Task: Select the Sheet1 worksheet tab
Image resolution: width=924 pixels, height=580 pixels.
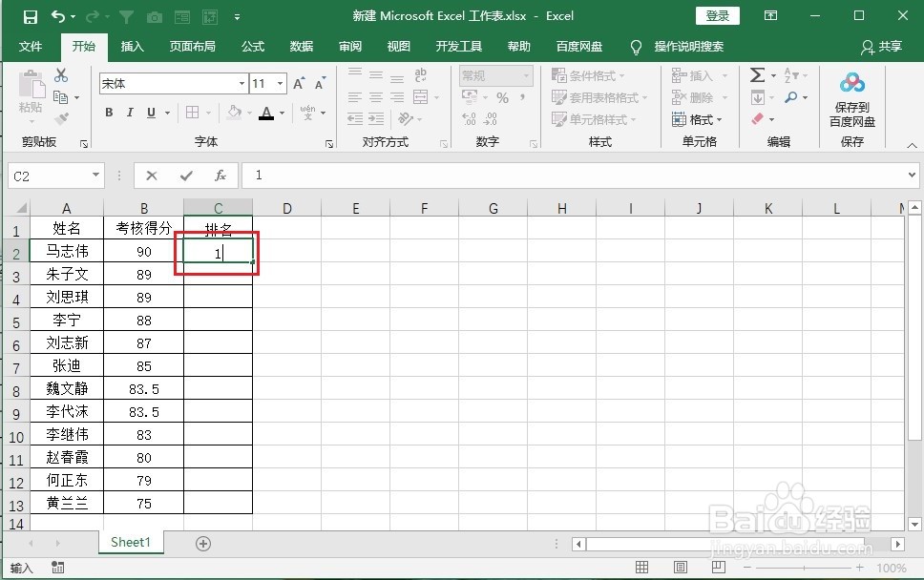Action: (x=131, y=542)
